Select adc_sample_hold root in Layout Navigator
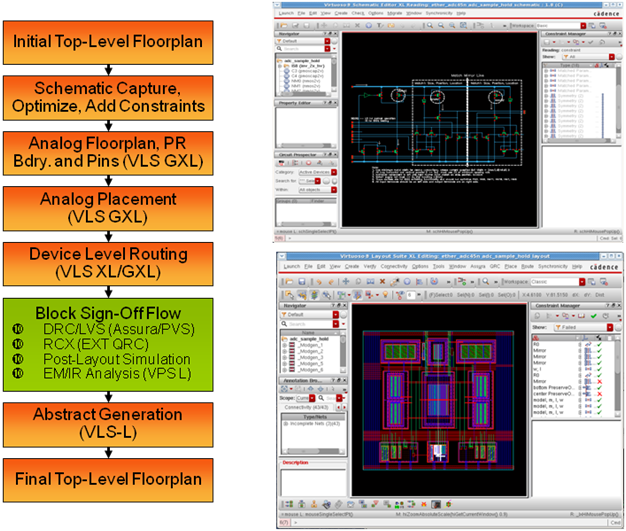The image size is (626, 531). click(x=310, y=339)
